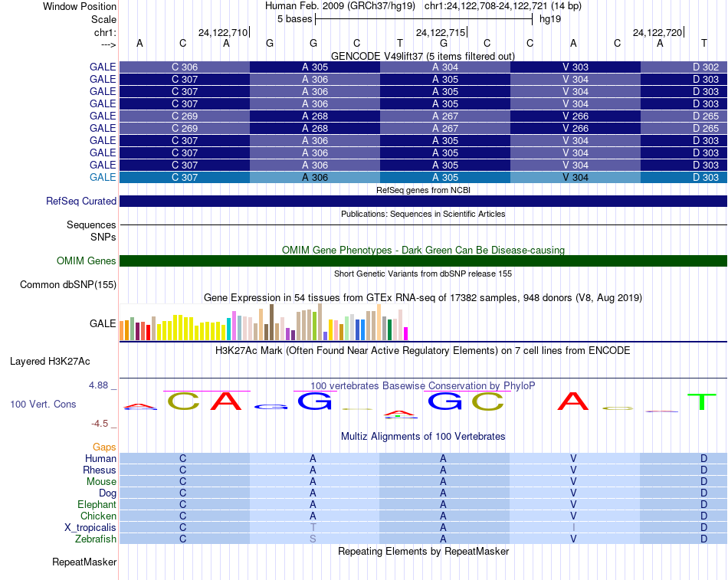Click the Dog species label
The image size is (728, 580).
click(108, 493)
